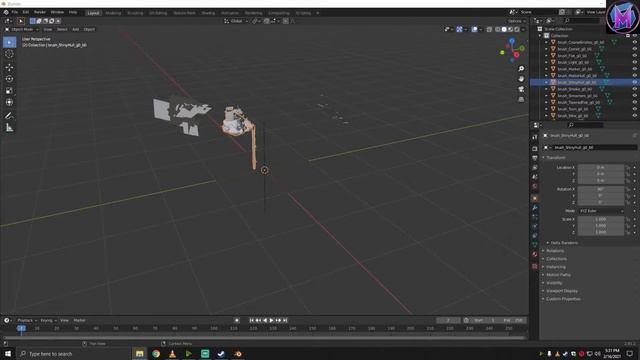
Task: Open the Global orientation dropdown
Action: [x=236, y=21]
